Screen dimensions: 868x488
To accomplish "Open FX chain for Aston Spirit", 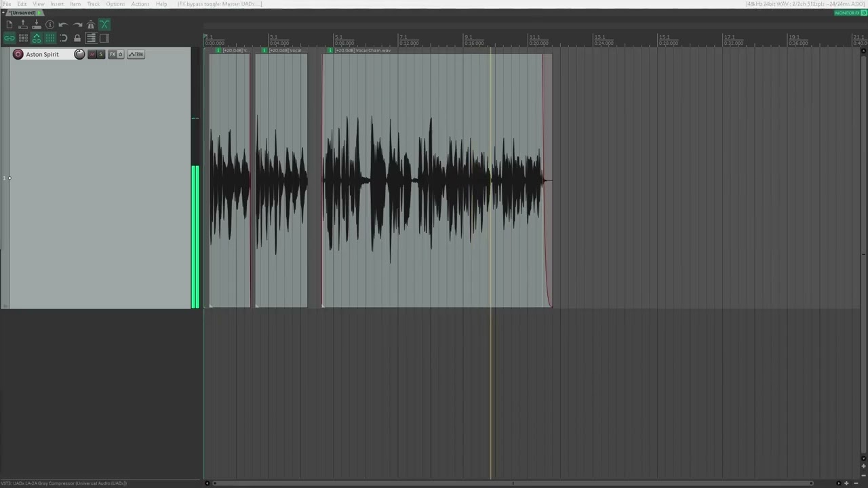I will pyautogui.click(x=113, y=54).
